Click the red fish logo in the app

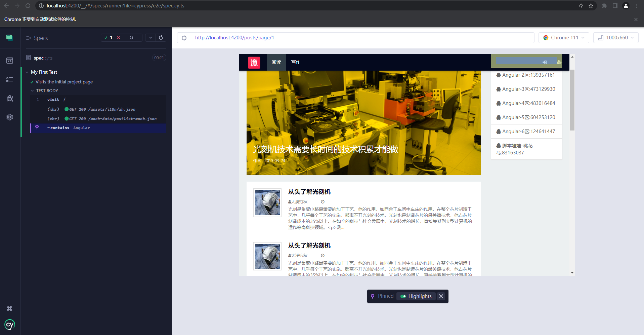(254, 62)
